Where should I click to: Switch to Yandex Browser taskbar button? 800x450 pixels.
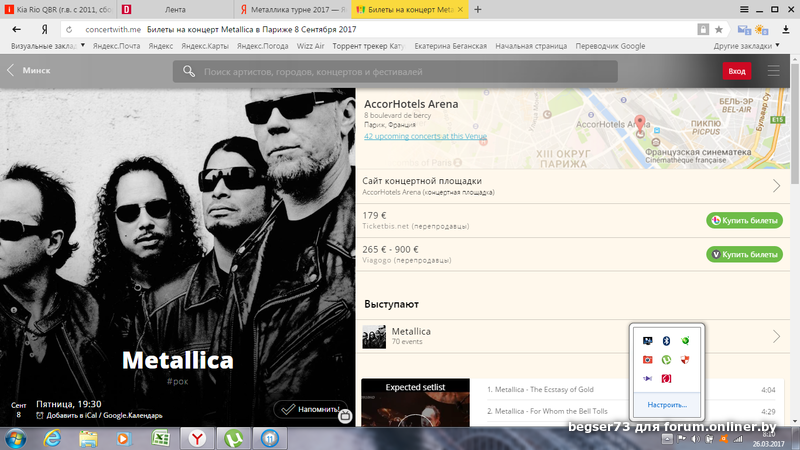click(197, 438)
